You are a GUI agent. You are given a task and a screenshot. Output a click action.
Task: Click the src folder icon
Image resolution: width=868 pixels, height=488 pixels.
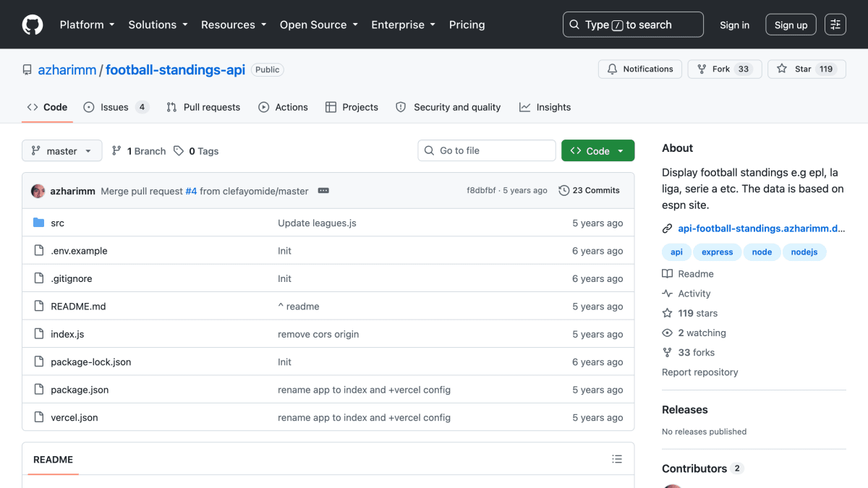pyautogui.click(x=39, y=223)
